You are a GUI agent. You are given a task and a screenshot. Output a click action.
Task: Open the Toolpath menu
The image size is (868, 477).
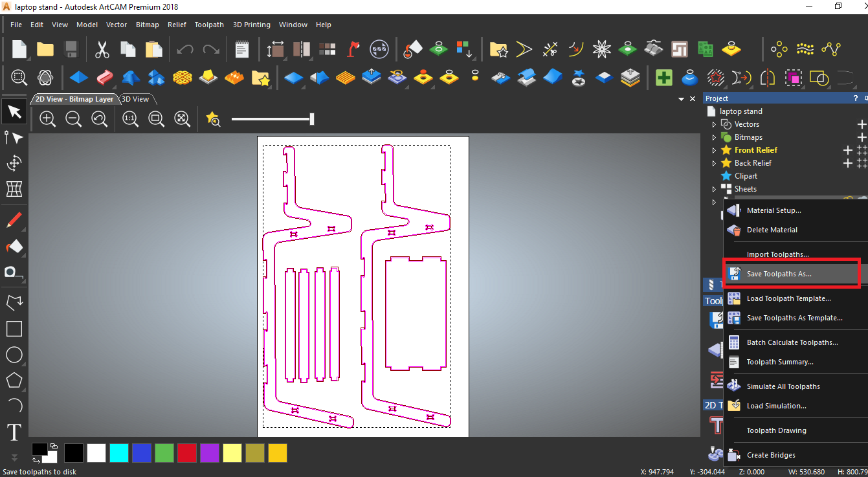[208, 25]
